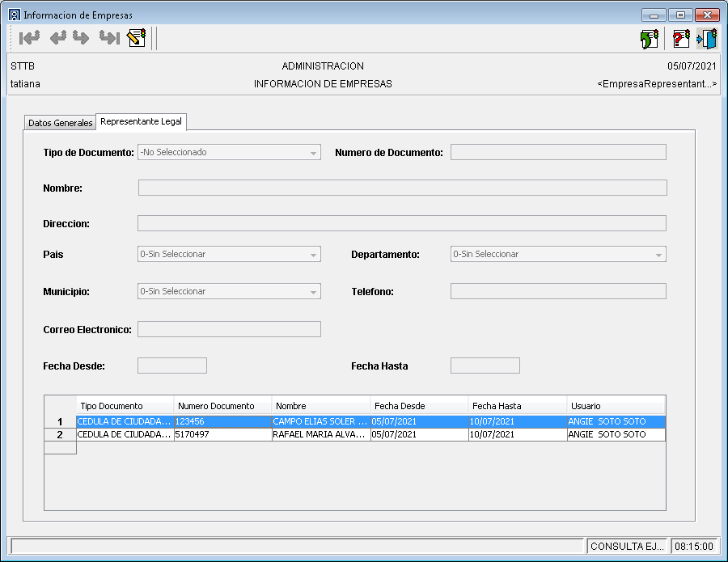Select cell with document number 5170497

[x=222, y=435]
